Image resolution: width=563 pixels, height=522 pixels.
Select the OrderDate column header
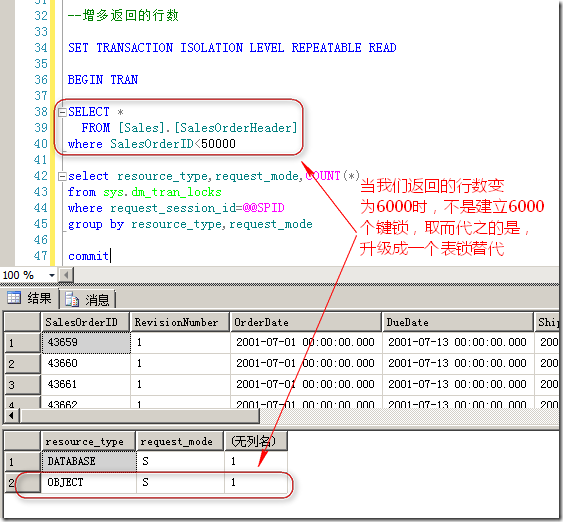[x=306, y=322]
